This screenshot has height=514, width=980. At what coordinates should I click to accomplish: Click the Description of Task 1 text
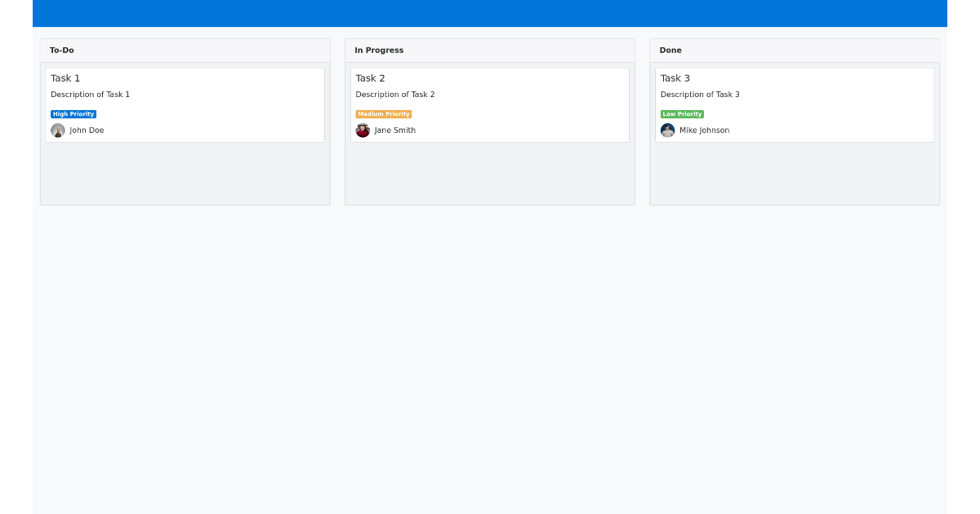click(90, 94)
